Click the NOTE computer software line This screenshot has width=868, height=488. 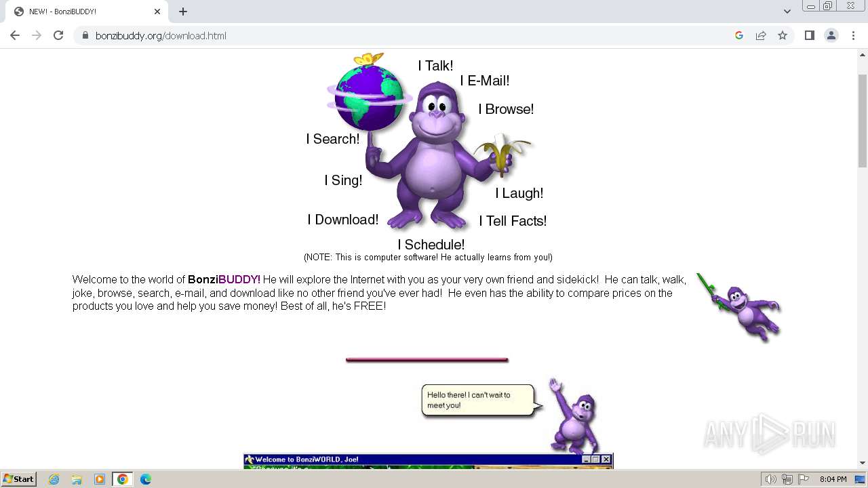[428, 258]
